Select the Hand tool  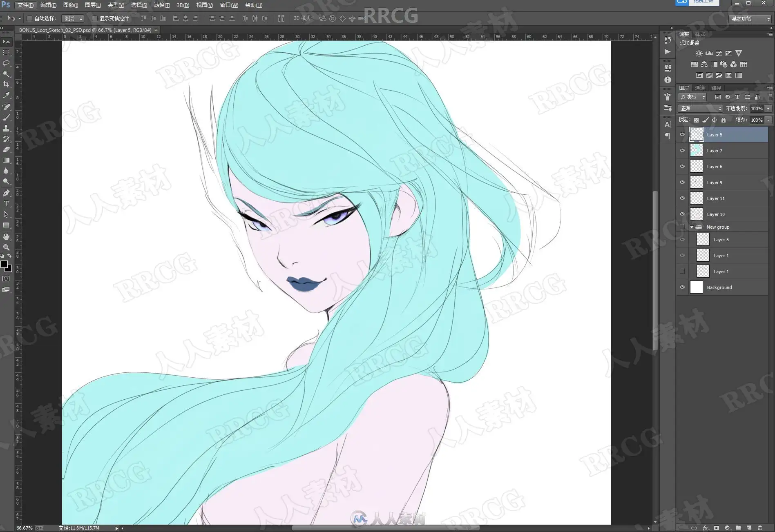click(6, 237)
